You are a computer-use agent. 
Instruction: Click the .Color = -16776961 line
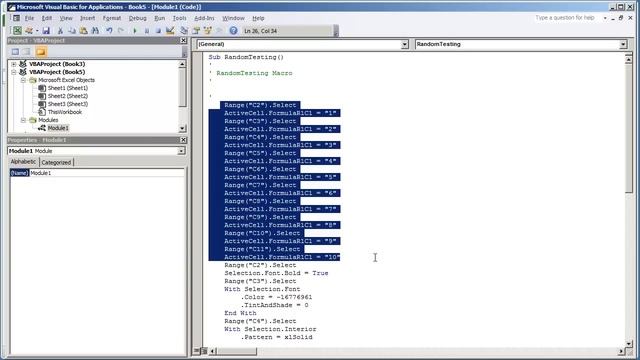276,297
